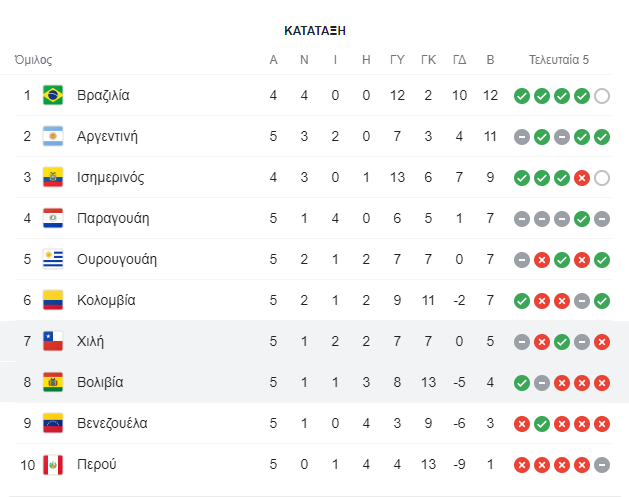Click Peru's grey draw result icon
This screenshot has width=629, height=497.
[602, 465]
